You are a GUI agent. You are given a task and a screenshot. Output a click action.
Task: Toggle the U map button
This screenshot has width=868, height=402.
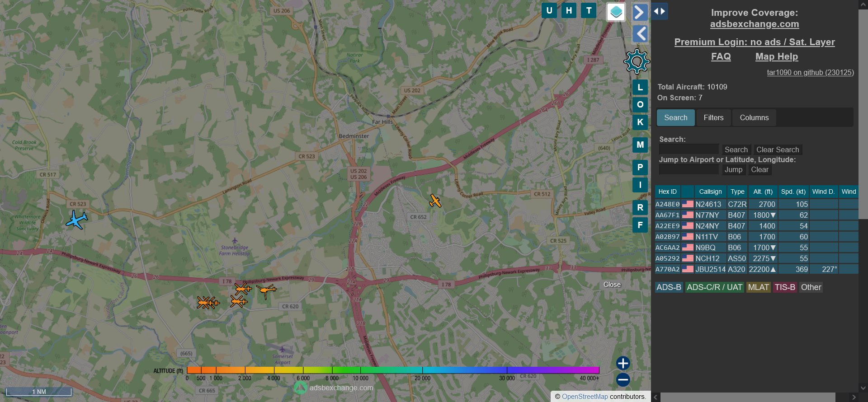click(x=549, y=10)
